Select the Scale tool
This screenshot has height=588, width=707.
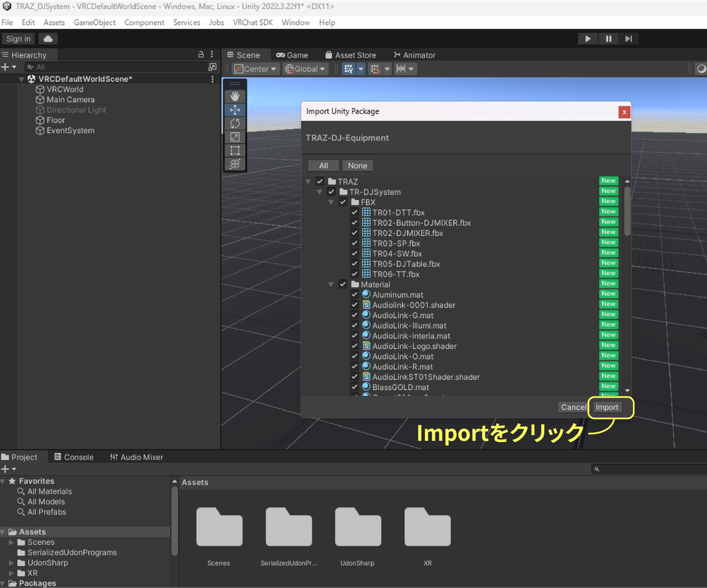pyautogui.click(x=234, y=137)
